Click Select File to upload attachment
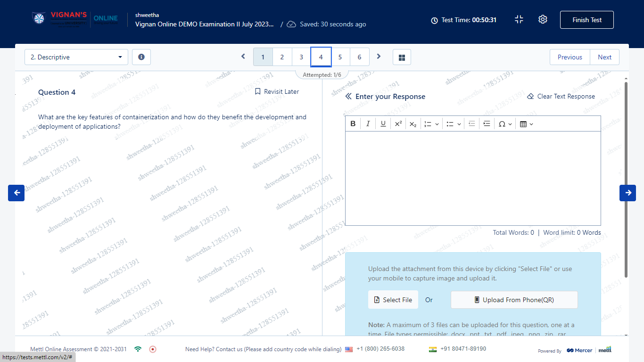This screenshot has width=644, height=362. click(393, 300)
